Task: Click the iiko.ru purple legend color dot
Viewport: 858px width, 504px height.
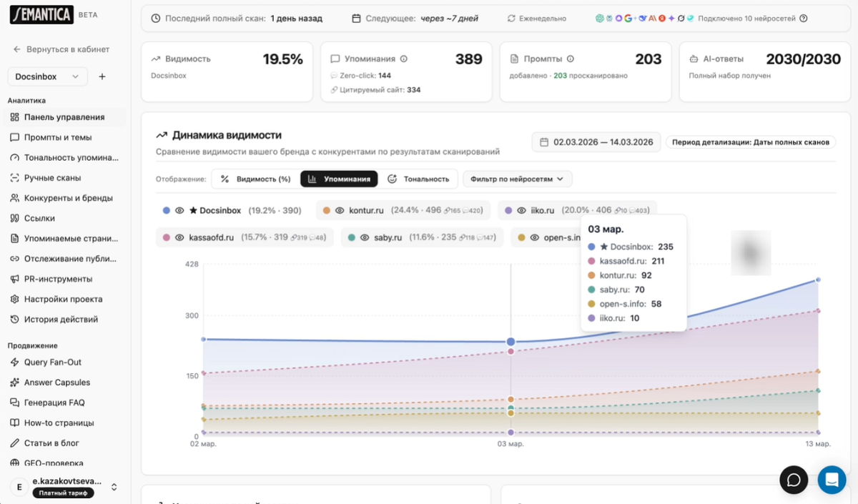Action: pos(508,211)
